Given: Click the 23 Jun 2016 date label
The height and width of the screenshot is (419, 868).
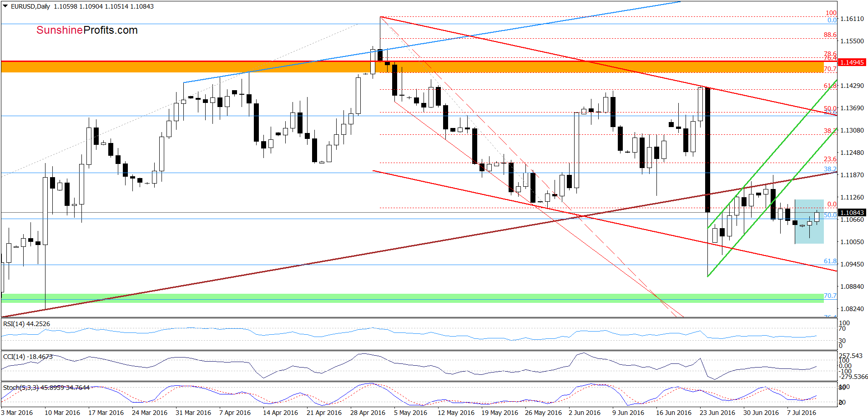Looking at the screenshot, I should pos(717,413).
